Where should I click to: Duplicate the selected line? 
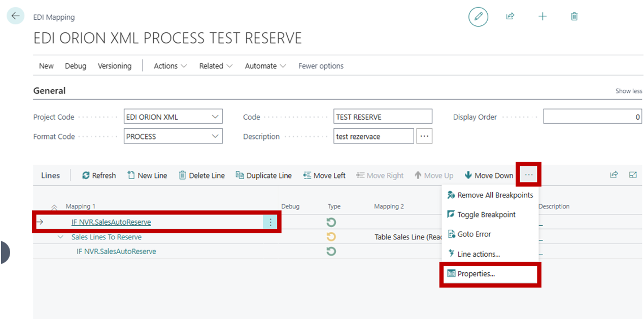[263, 175]
